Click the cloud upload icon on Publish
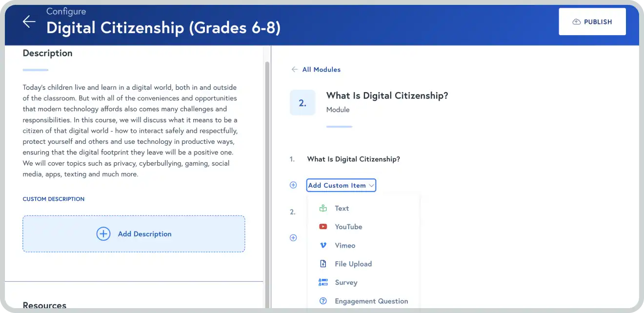 576,22
